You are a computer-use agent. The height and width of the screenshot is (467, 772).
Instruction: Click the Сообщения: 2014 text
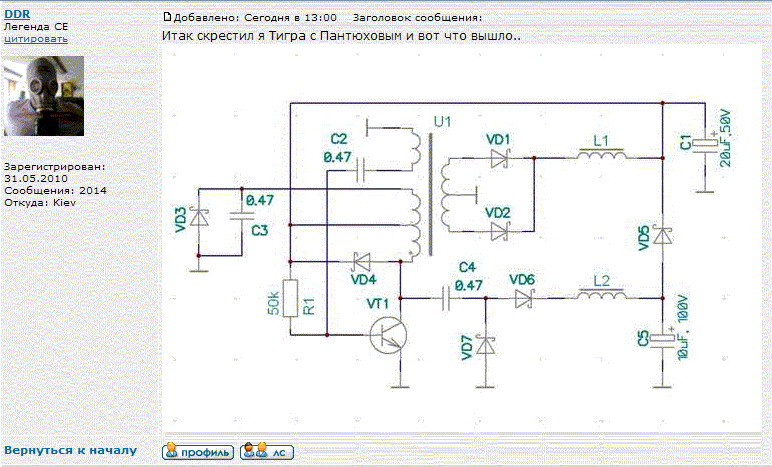point(55,190)
